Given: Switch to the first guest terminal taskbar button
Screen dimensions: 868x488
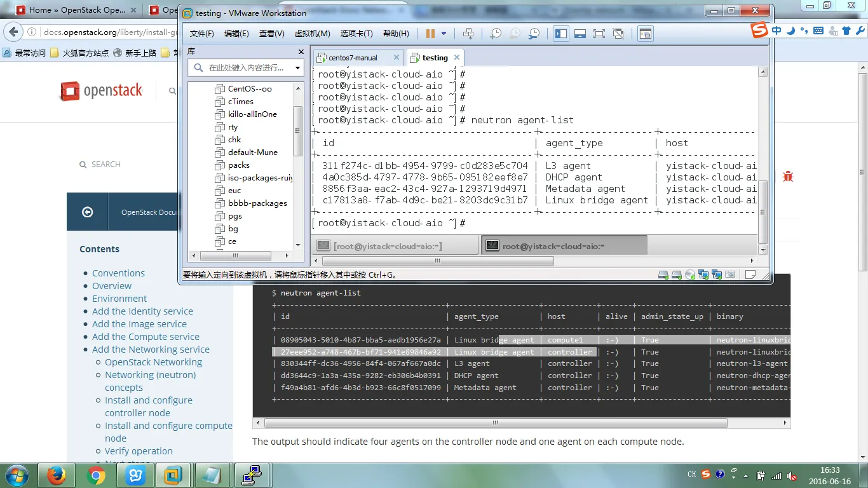Looking at the screenshot, I should pos(395,246).
